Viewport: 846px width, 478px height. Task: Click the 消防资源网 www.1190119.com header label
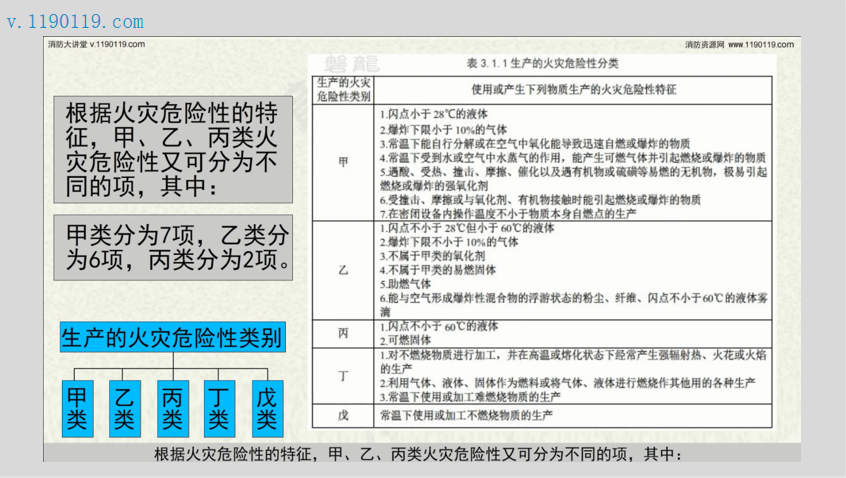740,45
